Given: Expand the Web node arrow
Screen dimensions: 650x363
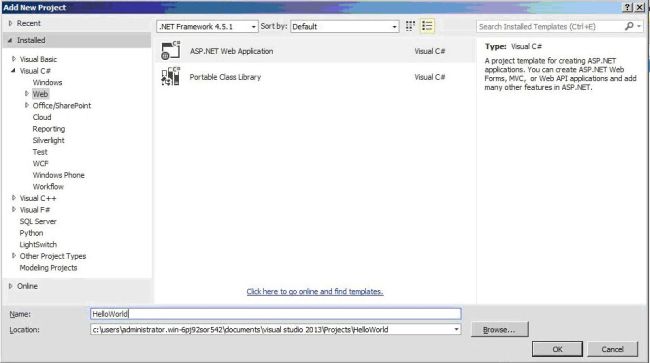Looking at the screenshot, I should 27,94.
